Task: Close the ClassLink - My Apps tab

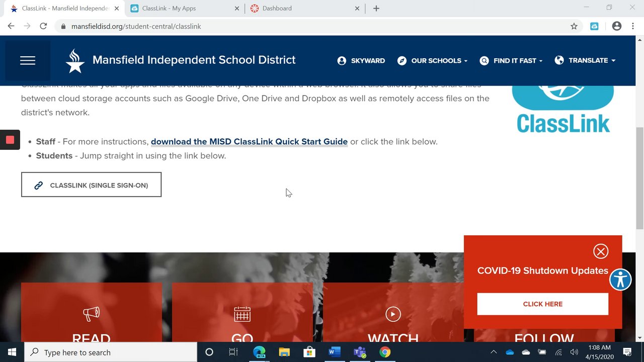Action: tap(237, 9)
